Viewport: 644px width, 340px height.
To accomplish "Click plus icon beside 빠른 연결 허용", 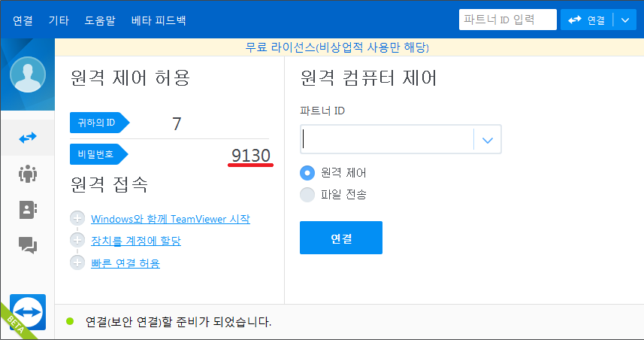I will [x=77, y=263].
